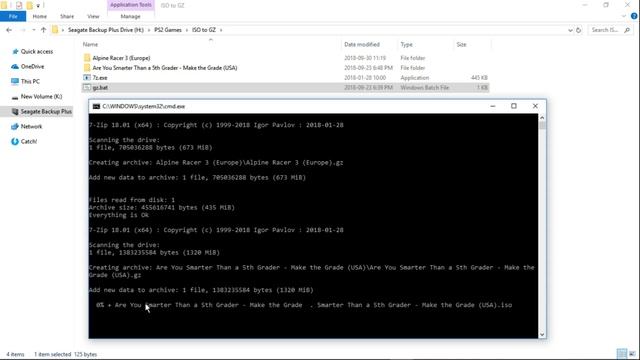640x360 pixels.
Task: Switch to details view layout icon
Action: [x=622, y=354]
